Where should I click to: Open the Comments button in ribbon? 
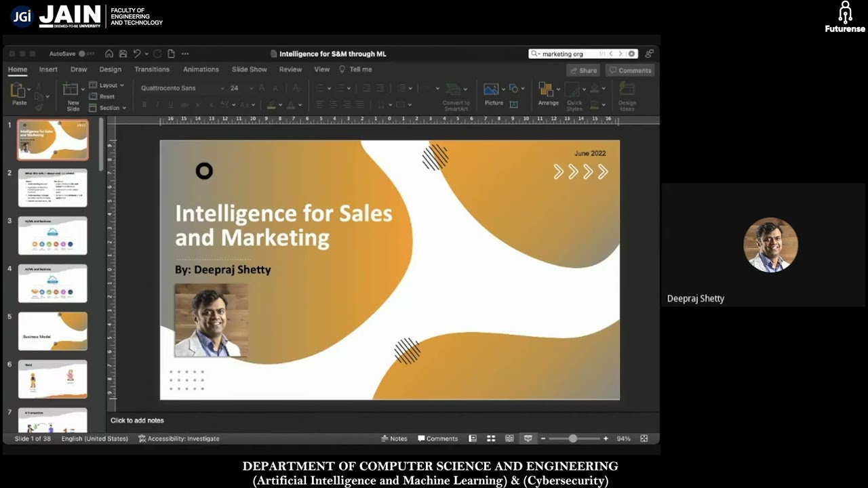click(630, 70)
